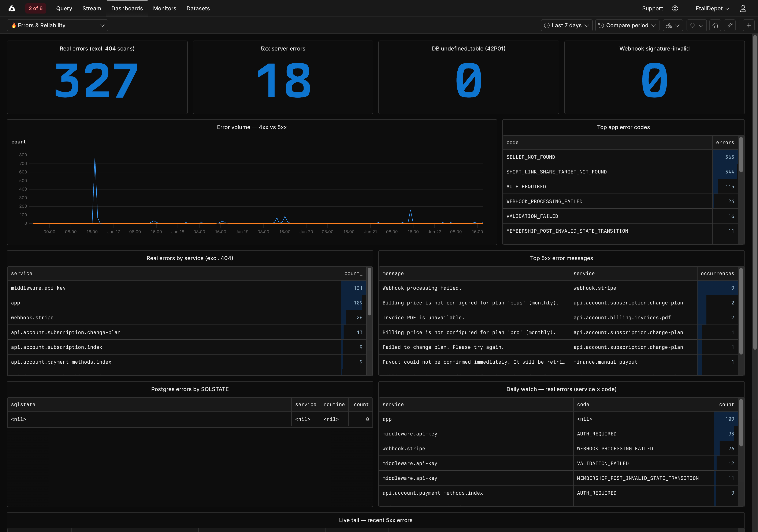The width and height of the screenshot is (758, 532).
Task: Switch to the Stream tab
Action: (92, 9)
